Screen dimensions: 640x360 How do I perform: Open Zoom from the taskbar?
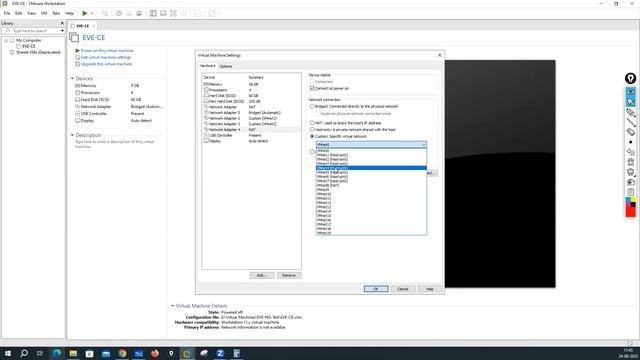220,353
